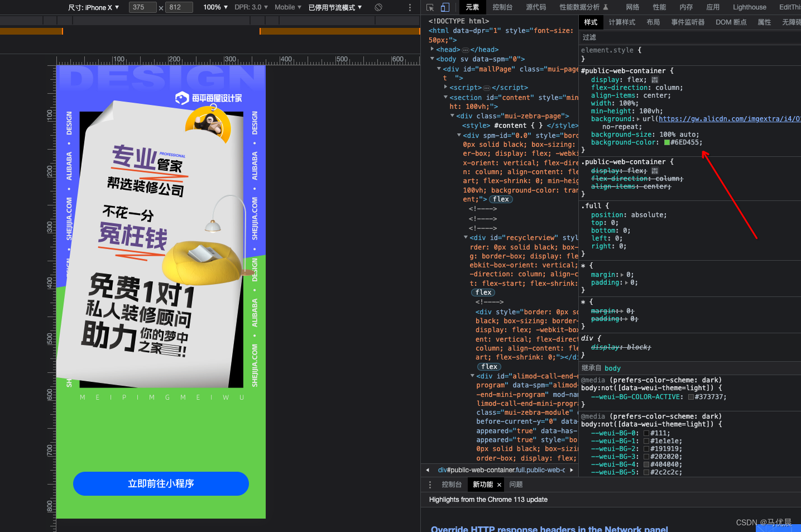Expand the margin: 0 shorthand triangle
This screenshot has height=532, width=801.
[622, 275]
